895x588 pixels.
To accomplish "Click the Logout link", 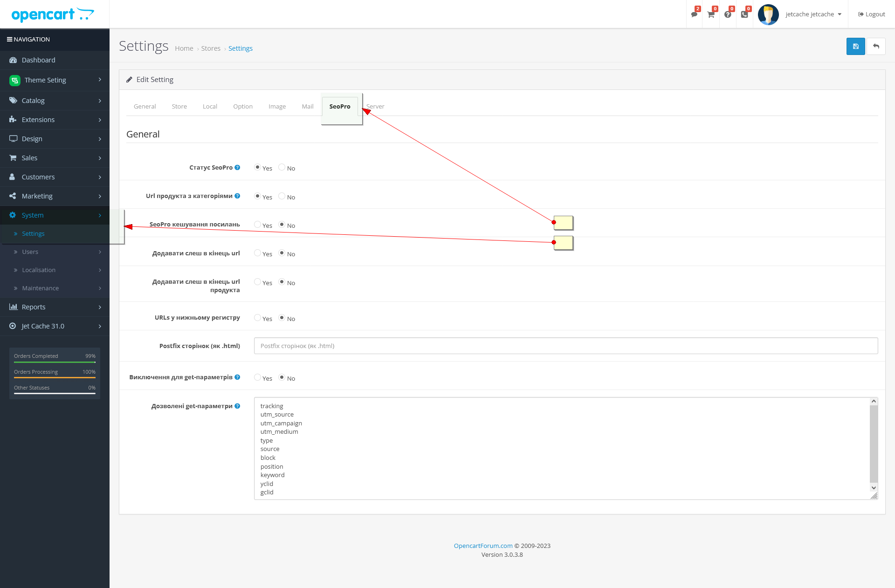I will click(x=871, y=14).
